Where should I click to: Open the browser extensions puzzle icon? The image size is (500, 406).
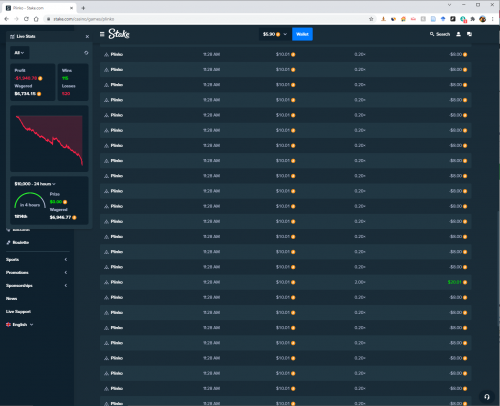(473, 19)
